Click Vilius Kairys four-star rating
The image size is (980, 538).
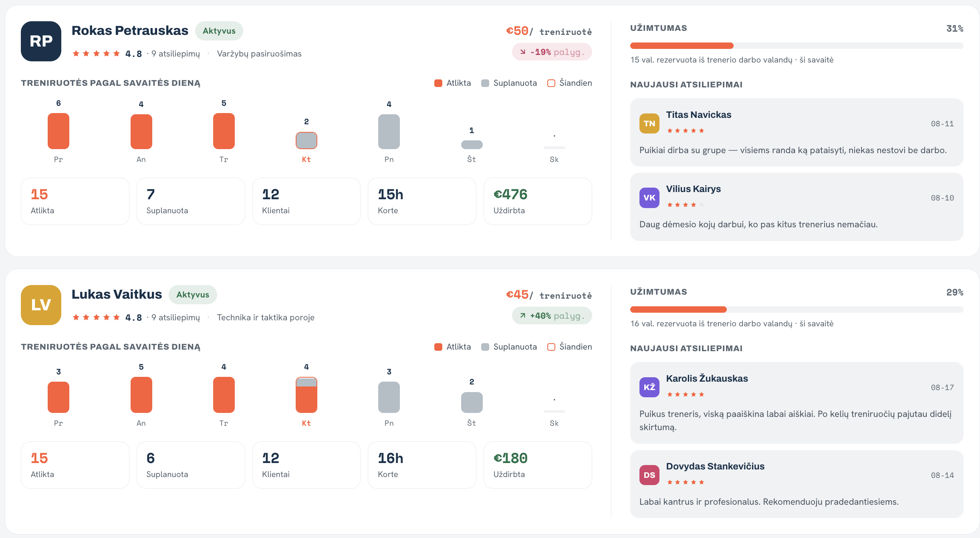coord(686,205)
